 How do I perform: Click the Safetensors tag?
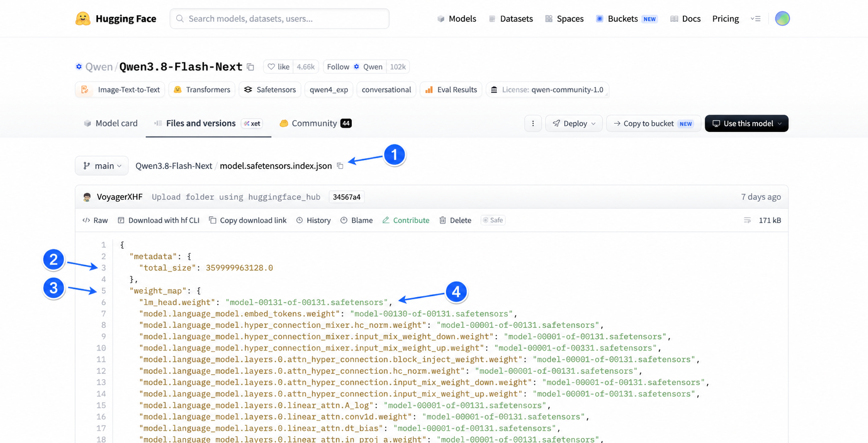click(270, 90)
